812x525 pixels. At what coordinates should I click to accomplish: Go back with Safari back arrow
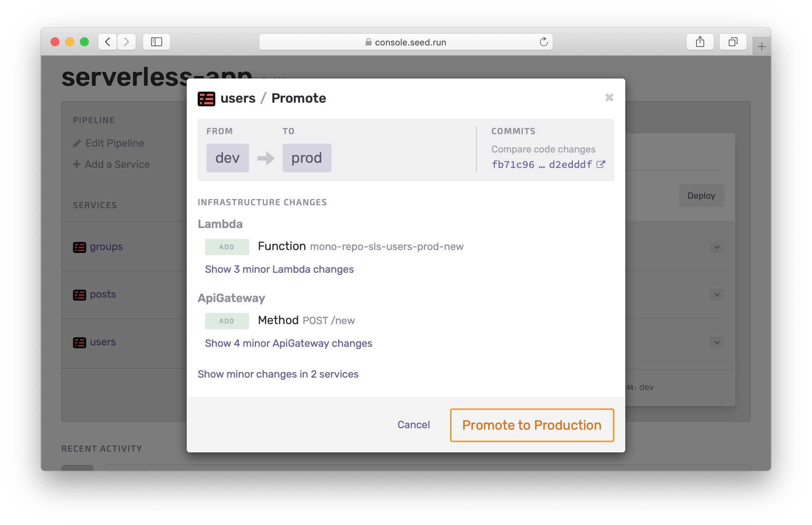(107, 42)
